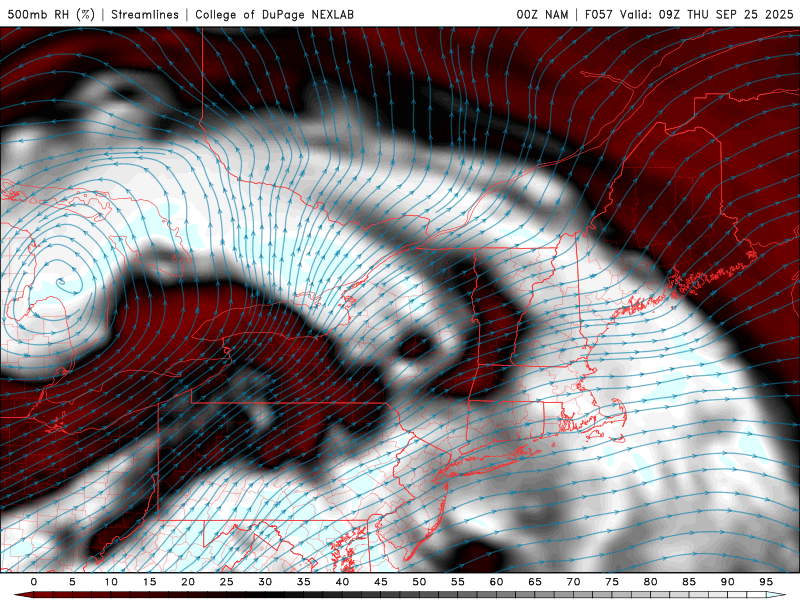Click the '70' tick label on the color scale
Screen dimensions: 800x600
pyautogui.click(x=573, y=582)
